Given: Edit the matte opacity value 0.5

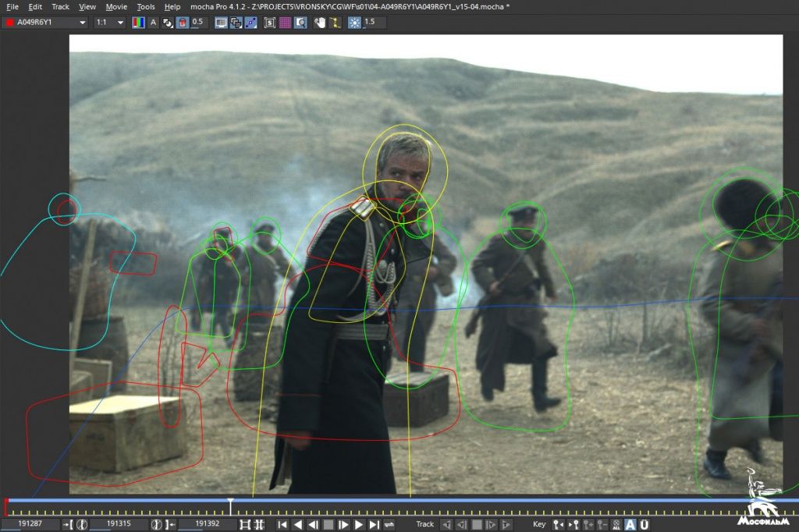Looking at the screenshot, I should coord(197,23).
